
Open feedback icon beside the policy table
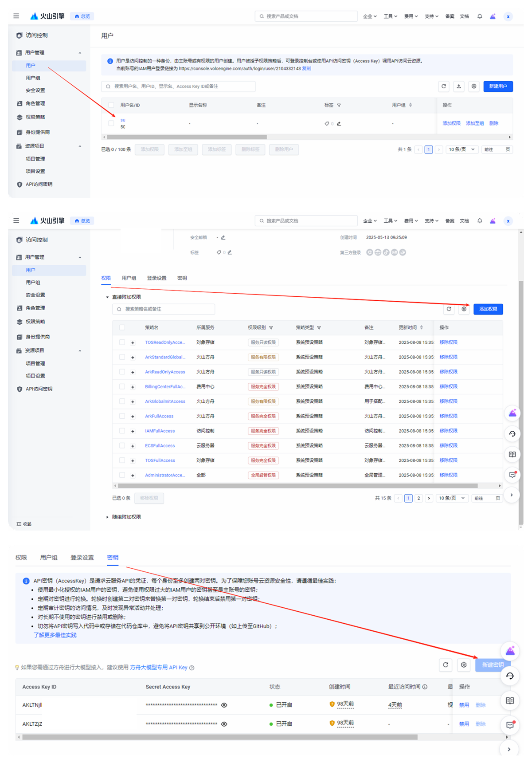click(x=512, y=475)
